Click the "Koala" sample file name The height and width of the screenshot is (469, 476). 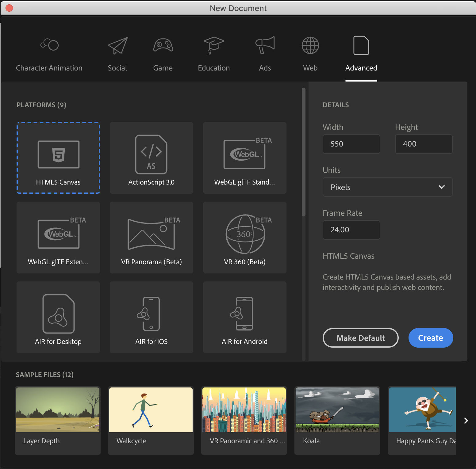311,441
